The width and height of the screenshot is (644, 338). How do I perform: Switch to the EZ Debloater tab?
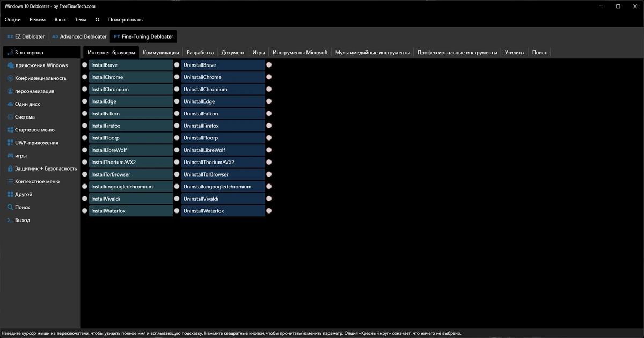[25, 36]
